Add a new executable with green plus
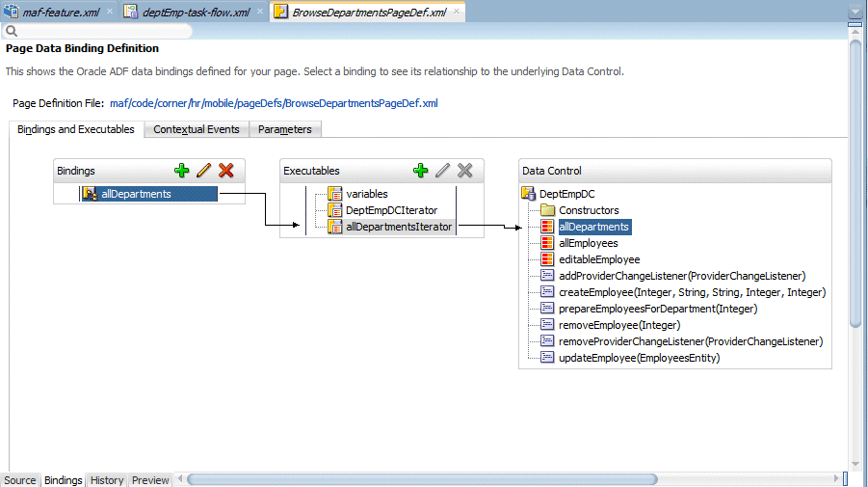Screen dimensions: 868x487 tap(421, 171)
